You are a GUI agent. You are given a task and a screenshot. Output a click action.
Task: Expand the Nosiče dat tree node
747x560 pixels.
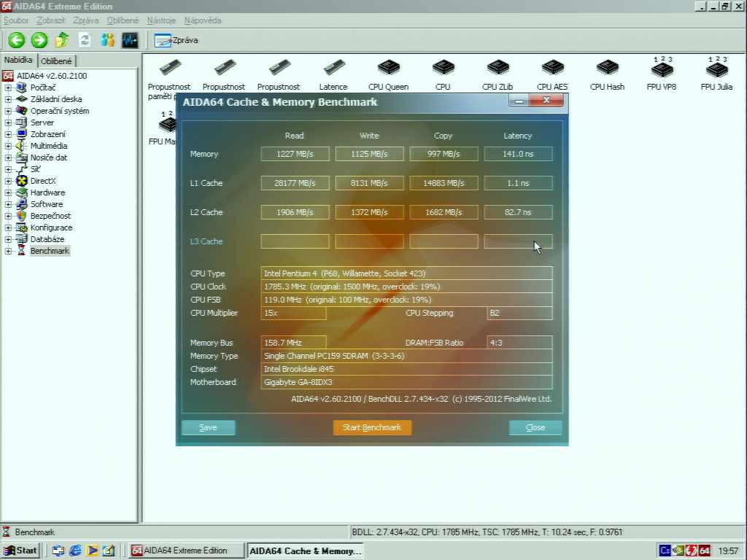pyautogui.click(x=8, y=157)
